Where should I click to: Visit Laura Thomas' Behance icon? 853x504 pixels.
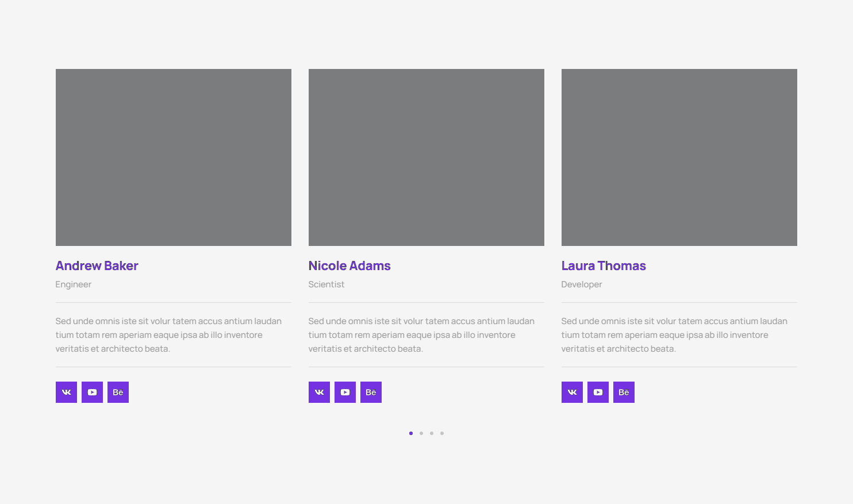click(x=624, y=393)
